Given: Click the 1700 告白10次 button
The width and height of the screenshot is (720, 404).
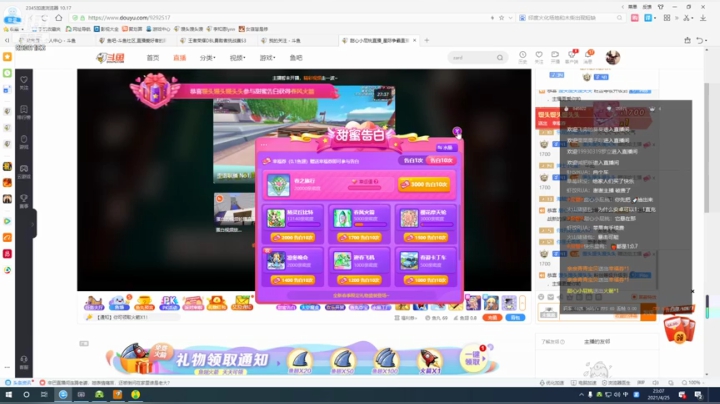Looking at the screenshot, I should tap(359, 237).
